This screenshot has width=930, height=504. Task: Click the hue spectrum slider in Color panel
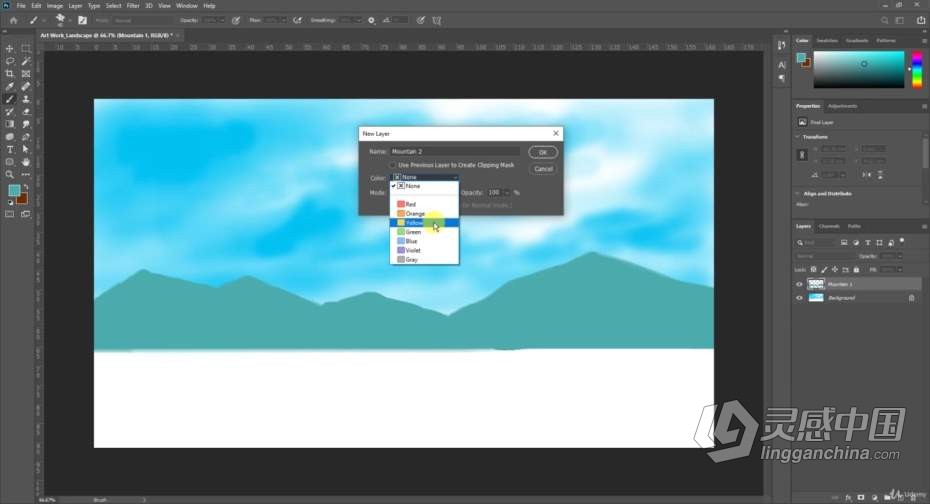tap(917, 69)
